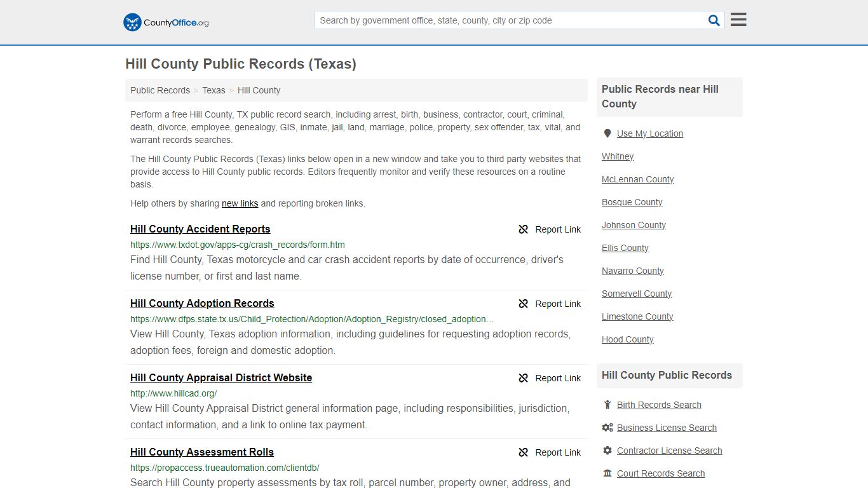Open Hill County Adoption Records
This screenshot has width=868, height=488.
coord(202,304)
